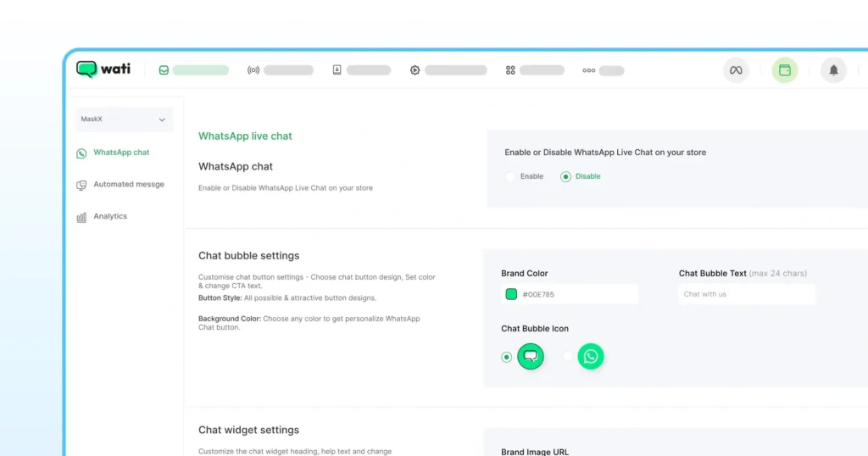Screen dimensions: 868x456
Task: Select the Disable radio button
Action: click(565, 176)
